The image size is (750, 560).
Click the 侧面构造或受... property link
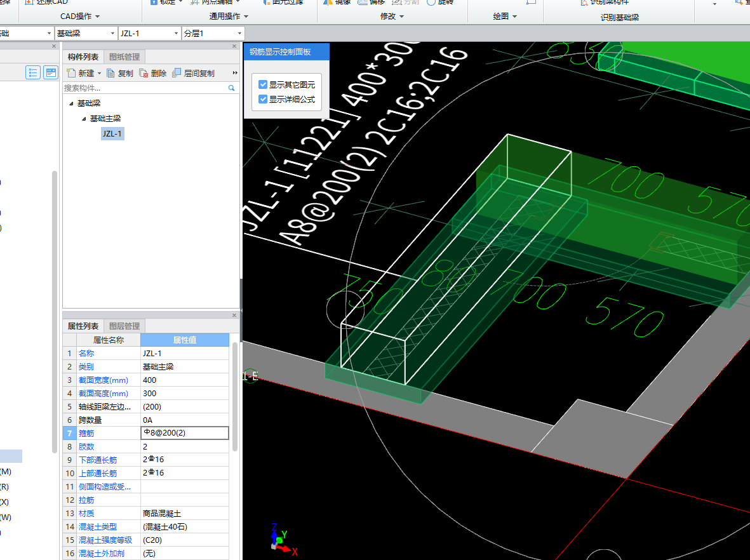tap(104, 487)
